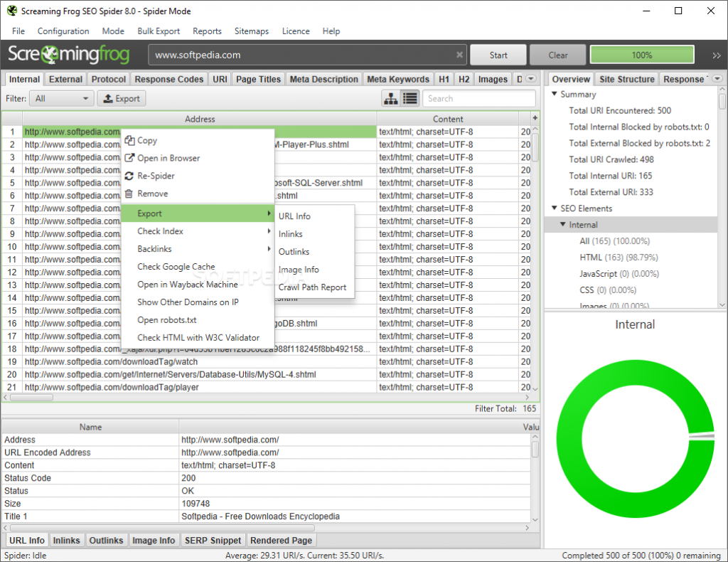Choose Crawl Path Report from the Export submenu

tap(312, 287)
